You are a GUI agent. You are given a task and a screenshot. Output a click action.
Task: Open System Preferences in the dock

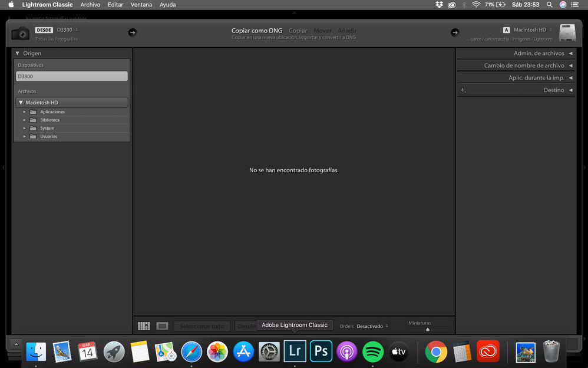coord(269,352)
